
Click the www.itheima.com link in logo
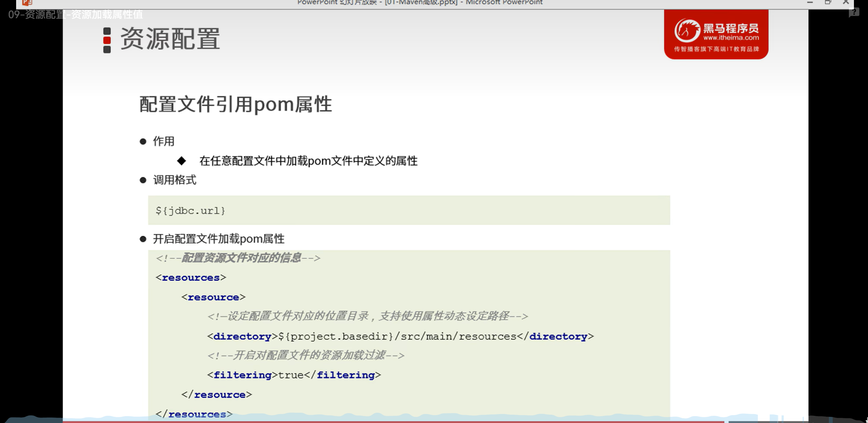tap(731, 38)
